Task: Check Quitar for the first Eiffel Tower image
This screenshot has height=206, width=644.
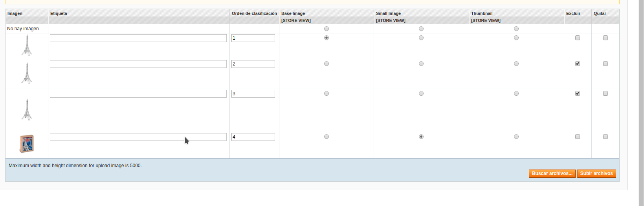Action: (x=605, y=38)
